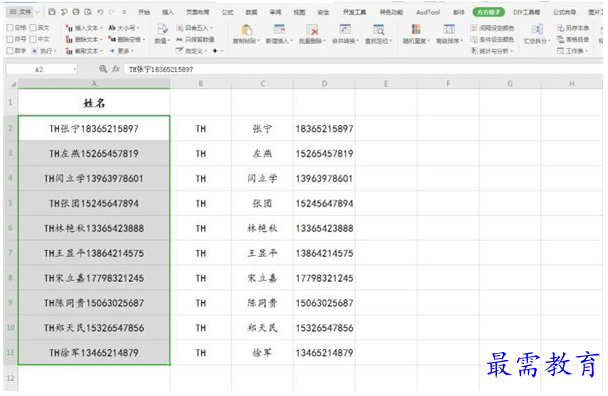Viewport: 608px width, 396px height.
Task: Open the DIY工具箱 tab
Action: [x=527, y=12]
